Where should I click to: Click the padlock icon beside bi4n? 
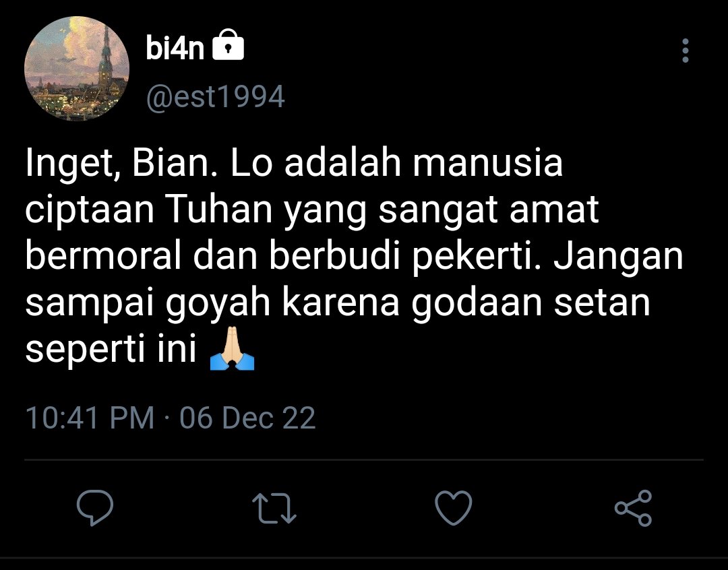tap(228, 45)
